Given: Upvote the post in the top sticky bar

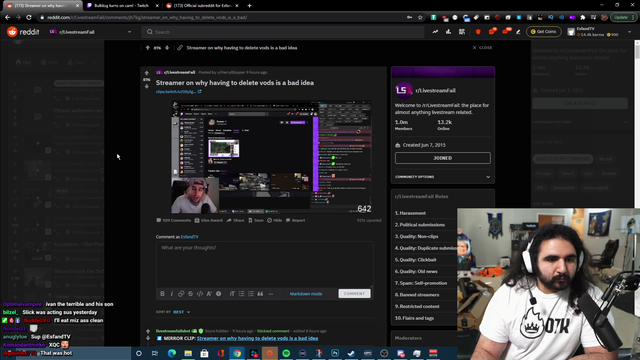Looking at the screenshot, I should (148, 48).
